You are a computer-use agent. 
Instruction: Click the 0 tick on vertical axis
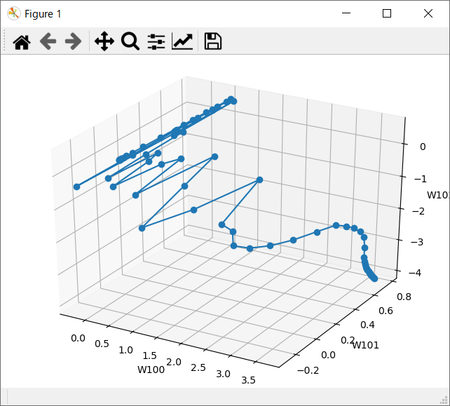423,147
